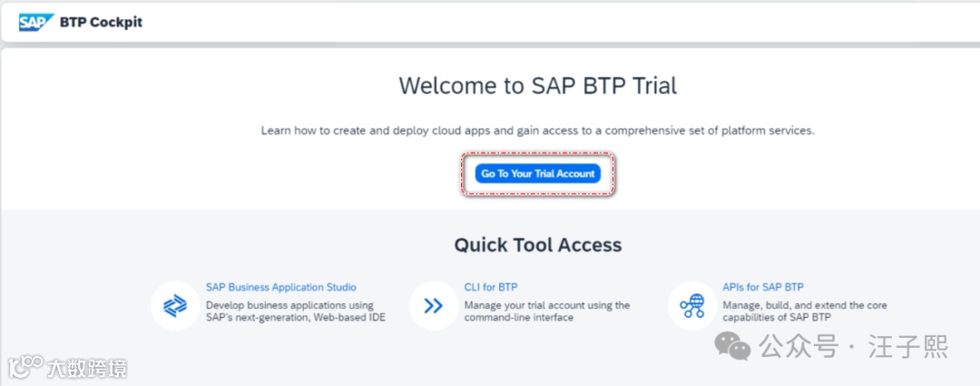Click the 'Learn how to create and deploy' description

click(538, 131)
